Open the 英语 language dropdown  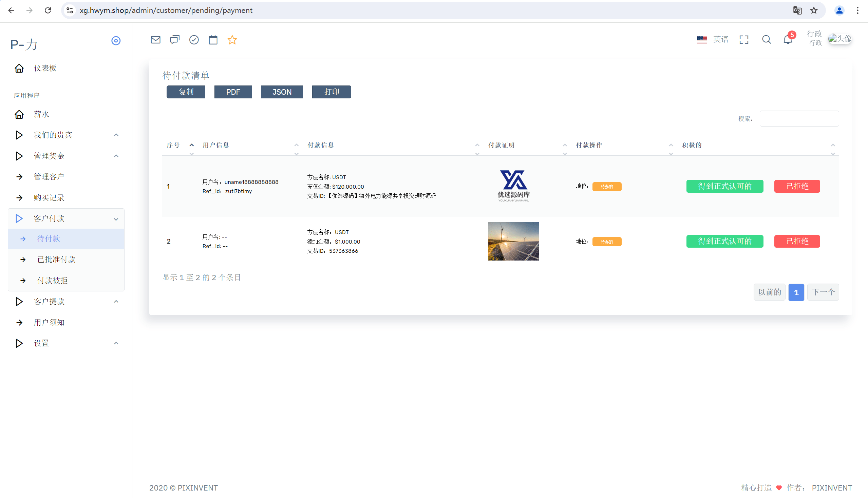(713, 40)
